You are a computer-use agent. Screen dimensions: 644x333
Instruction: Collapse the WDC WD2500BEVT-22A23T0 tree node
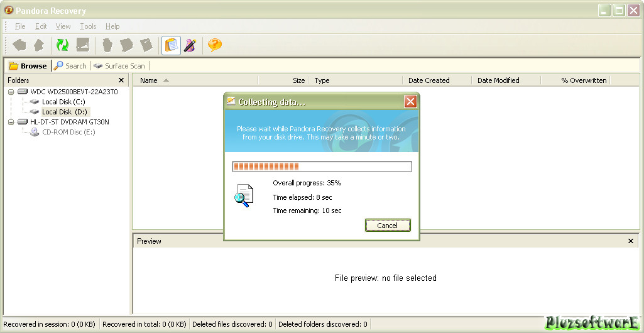click(11, 92)
